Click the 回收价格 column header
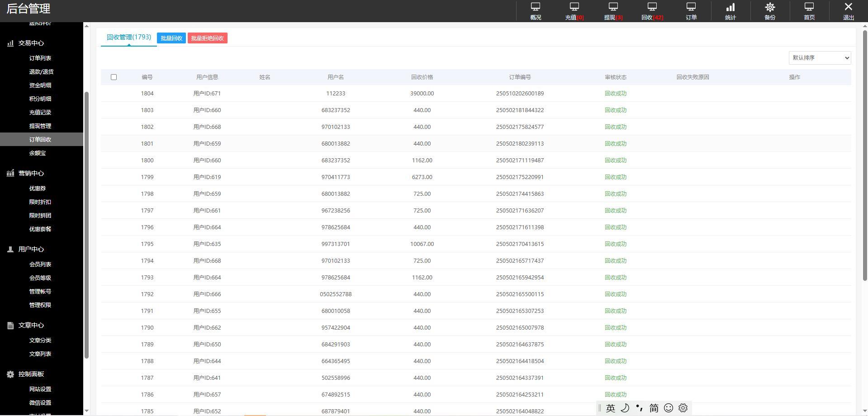Screen dimensions: 868x416 (422, 77)
